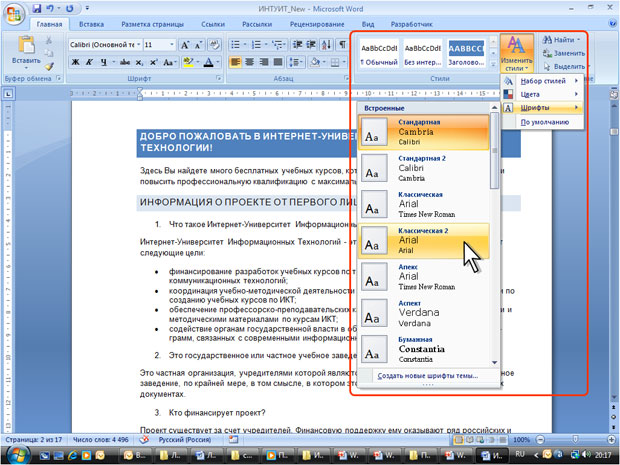Increase font size with grow icon
Image resolution: width=620 pixels, height=465 pixels.
coord(185,45)
